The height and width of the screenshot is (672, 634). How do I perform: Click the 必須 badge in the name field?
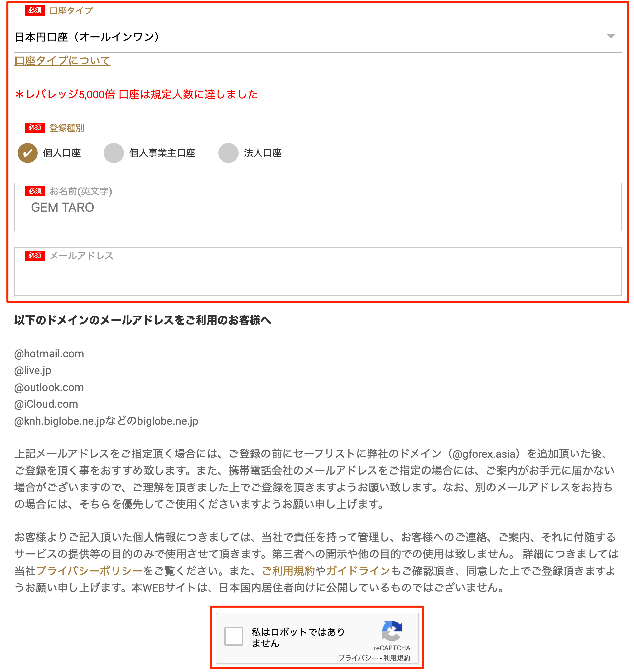[x=35, y=191]
